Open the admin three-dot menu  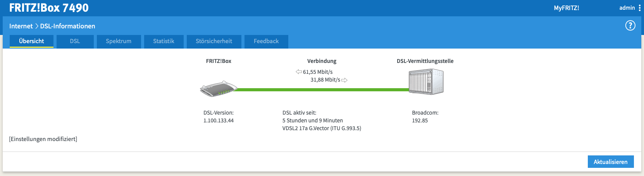pos(639,8)
